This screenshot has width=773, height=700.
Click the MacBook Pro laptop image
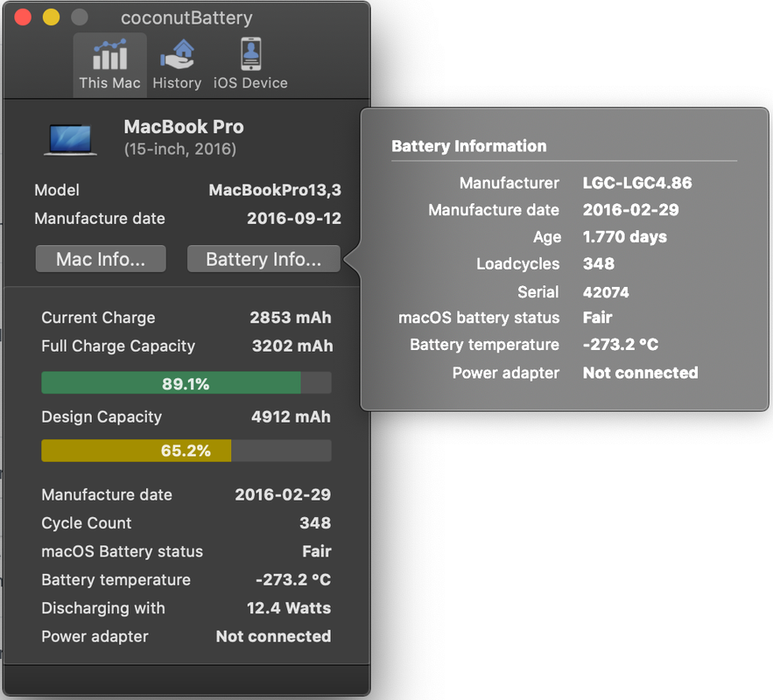70,140
